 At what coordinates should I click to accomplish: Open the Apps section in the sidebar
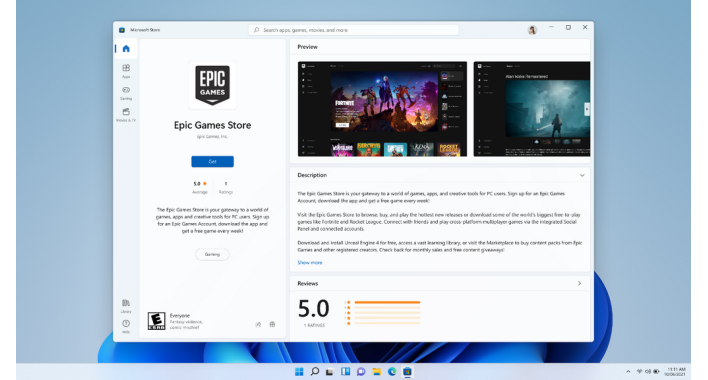[126, 71]
